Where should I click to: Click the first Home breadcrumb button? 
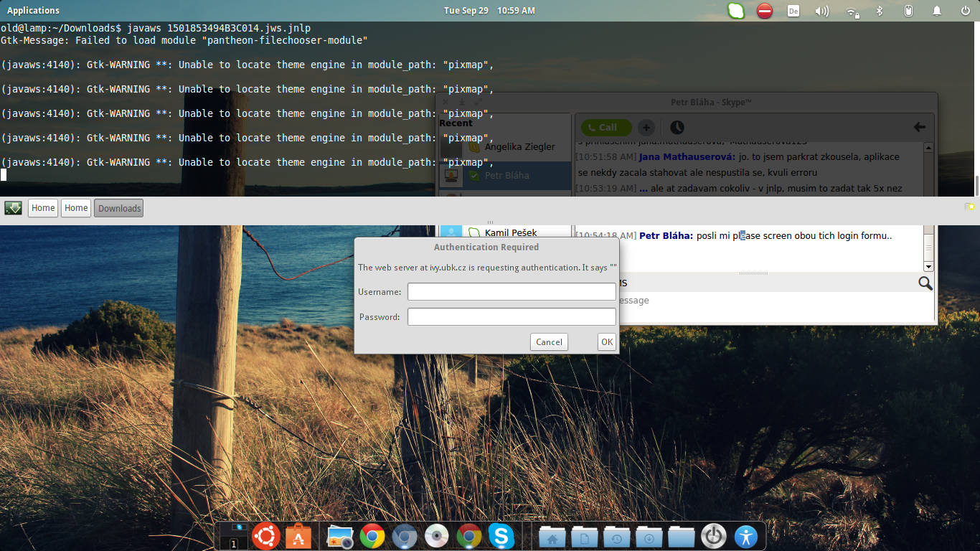[43, 208]
